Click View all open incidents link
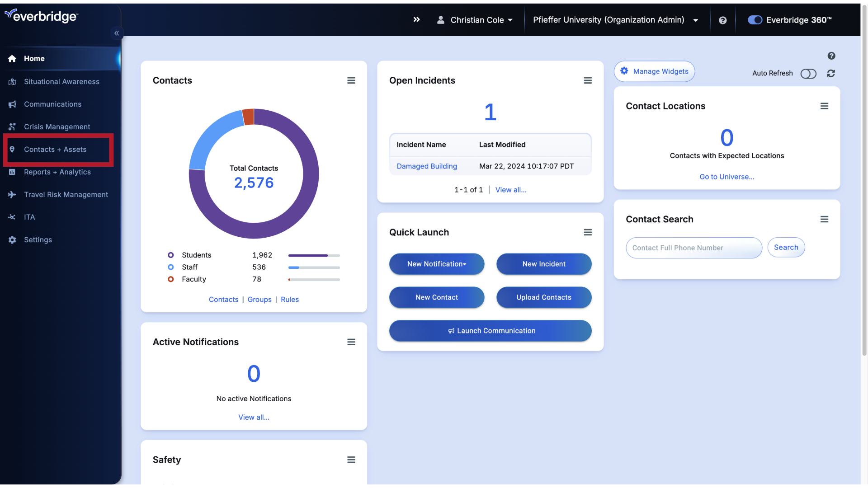Screen dimensions: 868x488 [x=511, y=189]
